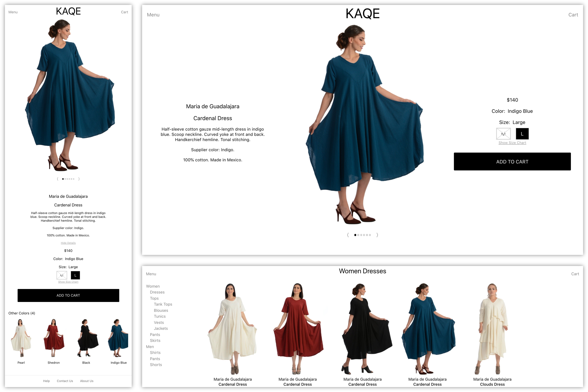Select Men category in side menu
This screenshot has height=392, width=588.
(x=150, y=347)
